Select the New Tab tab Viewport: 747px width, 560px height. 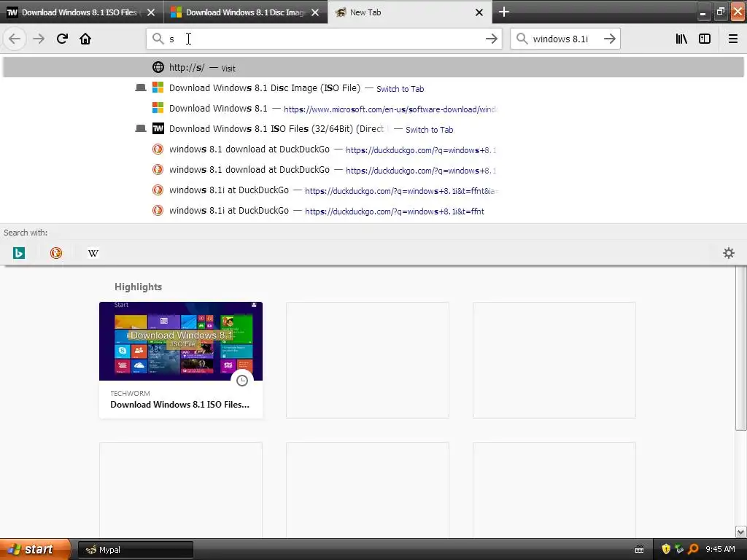[x=410, y=12]
